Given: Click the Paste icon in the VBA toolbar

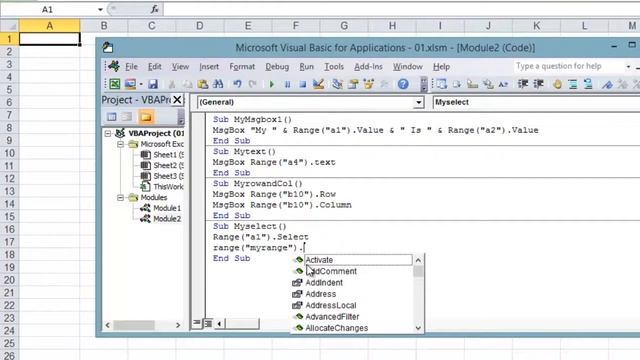Looking at the screenshot, I should click(x=203, y=84).
